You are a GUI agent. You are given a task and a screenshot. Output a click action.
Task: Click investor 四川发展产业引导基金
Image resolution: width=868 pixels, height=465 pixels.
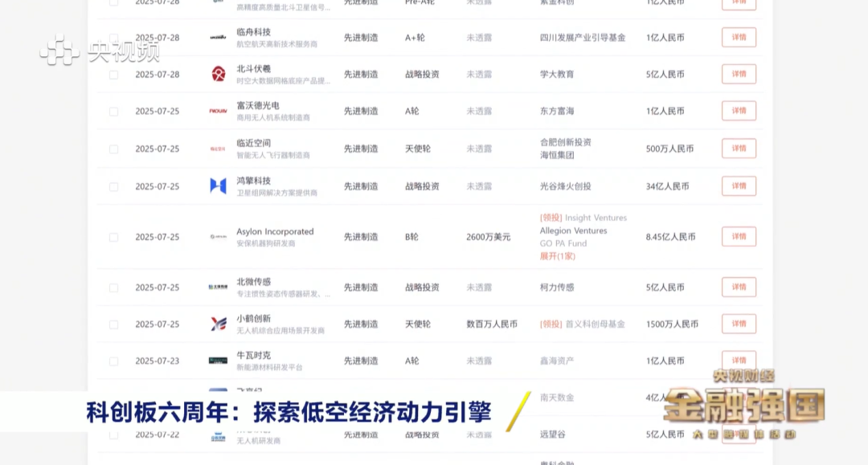tap(583, 38)
